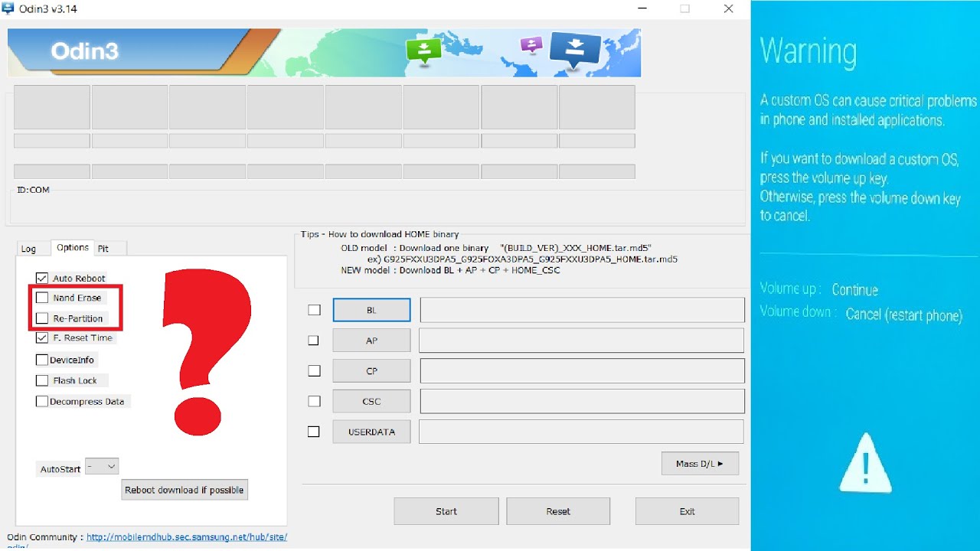
Task: Click the AP file button
Action: point(371,341)
